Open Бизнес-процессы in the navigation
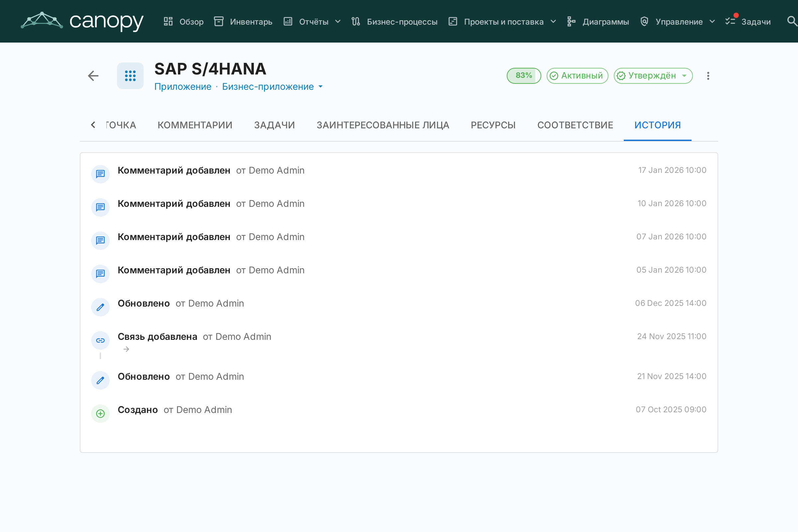This screenshot has height=532, width=798. (394, 22)
